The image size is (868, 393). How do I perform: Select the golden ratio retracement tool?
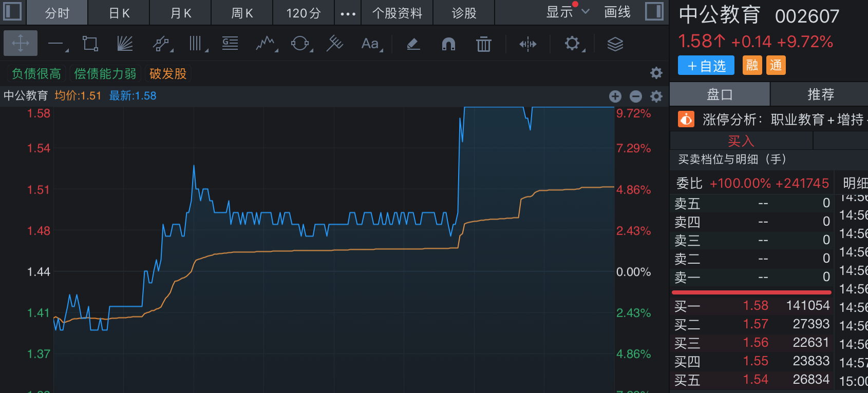point(230,44)
